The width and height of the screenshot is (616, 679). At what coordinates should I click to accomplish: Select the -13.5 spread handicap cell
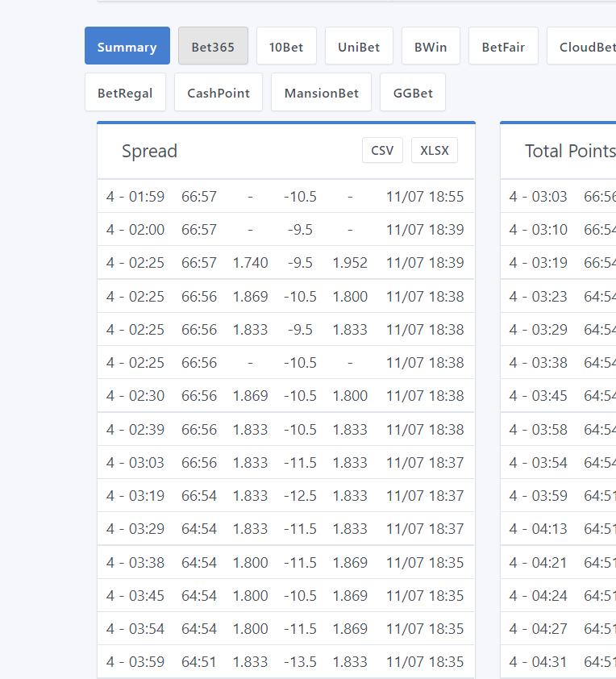click(x=300, y=662)
